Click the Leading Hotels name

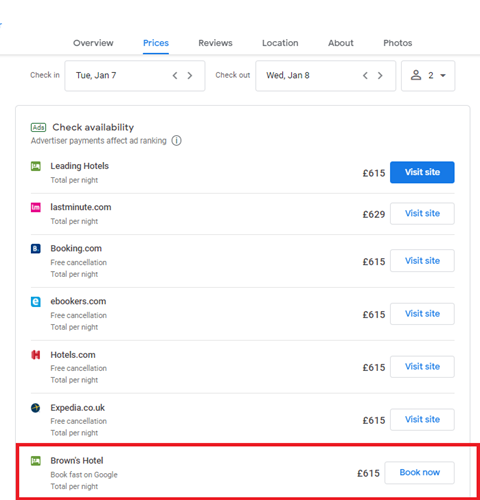(x=80, y=166)
